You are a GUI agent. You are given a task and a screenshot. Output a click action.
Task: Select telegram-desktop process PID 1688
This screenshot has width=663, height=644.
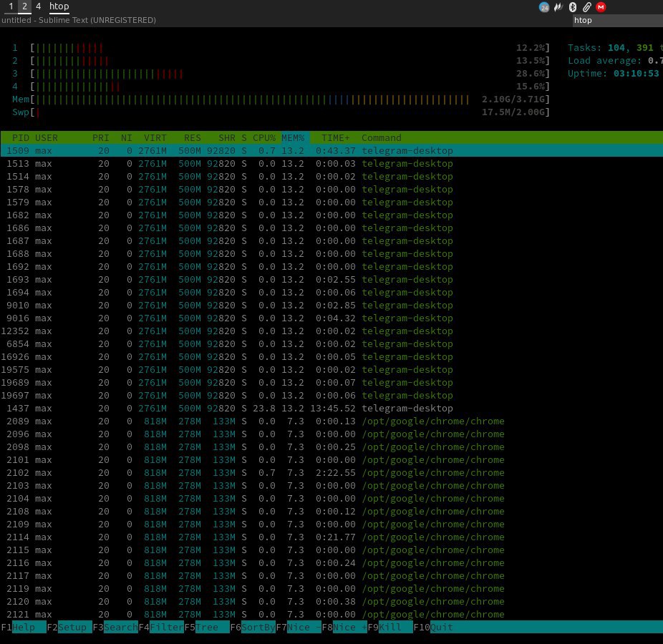(x=331, y=254)
